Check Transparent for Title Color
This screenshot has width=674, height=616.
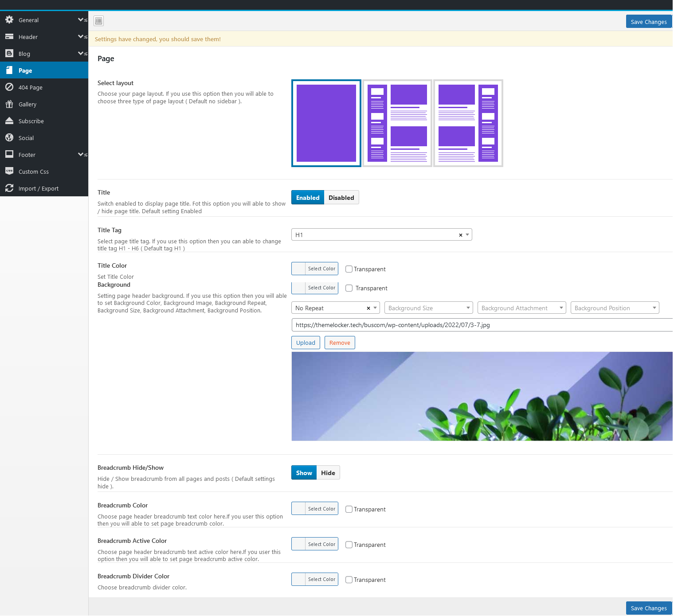pos(349,269)
